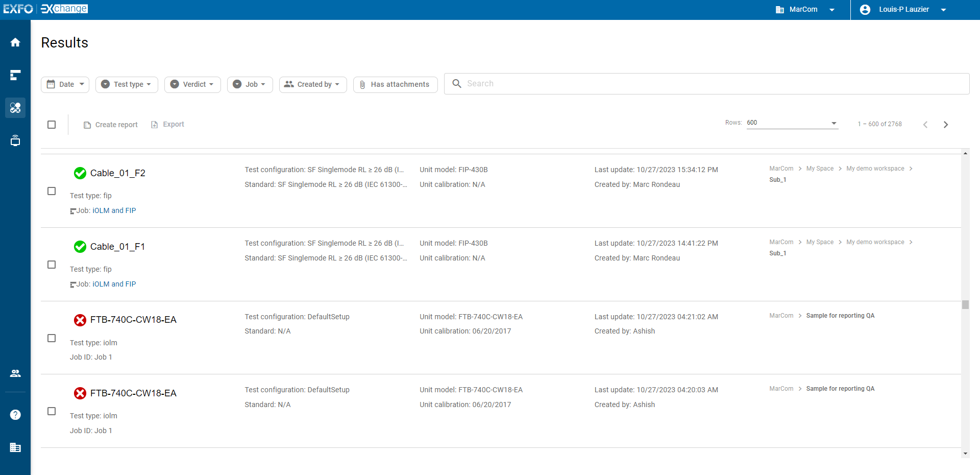Open the users icon in sidebar

click(15, 373)
